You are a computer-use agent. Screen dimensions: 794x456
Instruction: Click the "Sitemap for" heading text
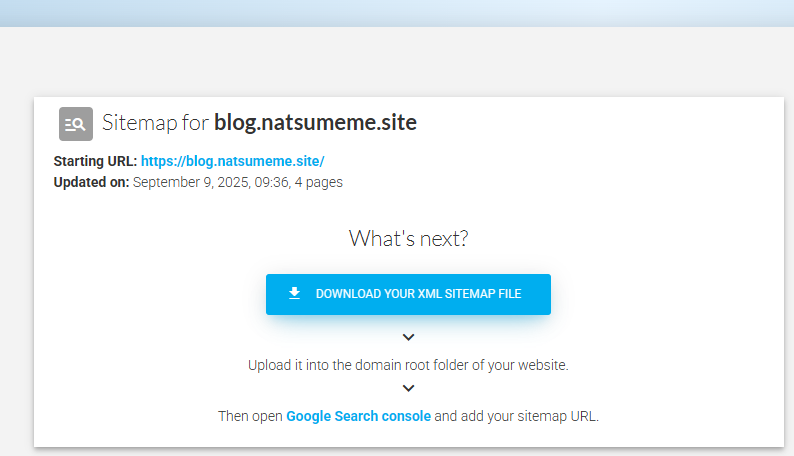coord(155,123)
